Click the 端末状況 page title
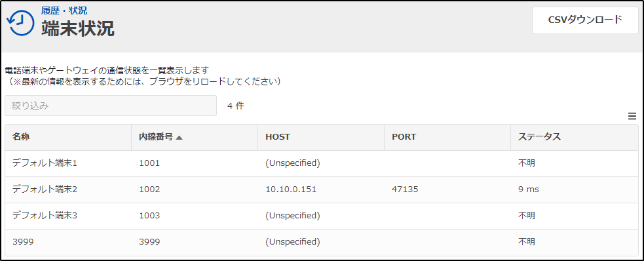The image size is (644, 261). [x=77, y=29]
